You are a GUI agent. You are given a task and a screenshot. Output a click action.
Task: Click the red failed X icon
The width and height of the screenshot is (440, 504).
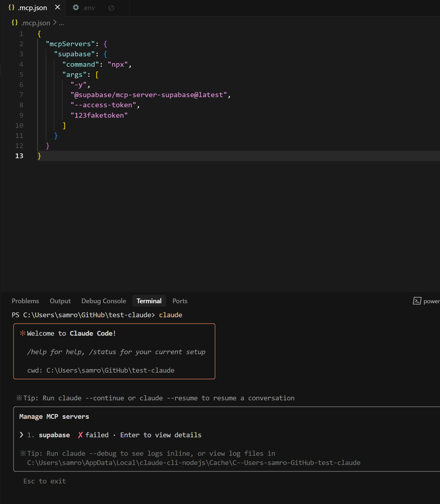coord(80,435)
